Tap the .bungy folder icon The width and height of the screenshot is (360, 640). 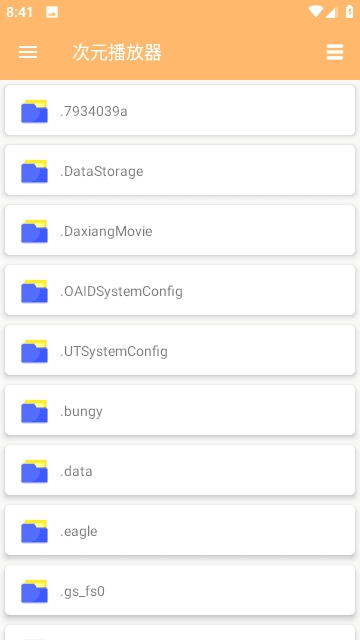click(x=34, y=411)
